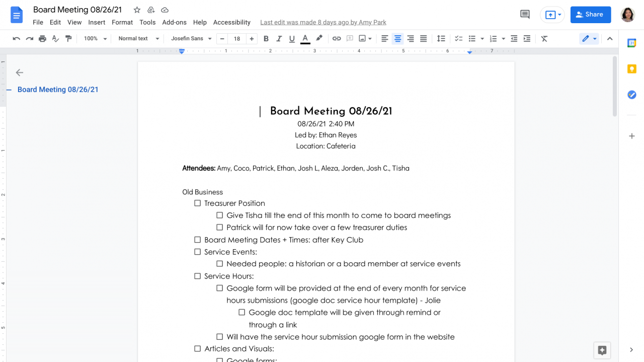
Task: Increase the indent
Action: pyautogui.click(x=527, y=39)
